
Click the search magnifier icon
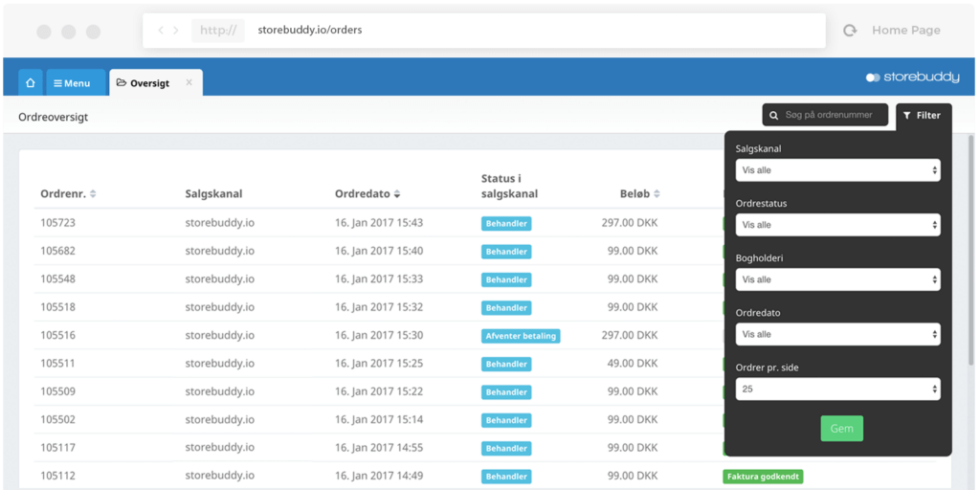click(774, 115)
